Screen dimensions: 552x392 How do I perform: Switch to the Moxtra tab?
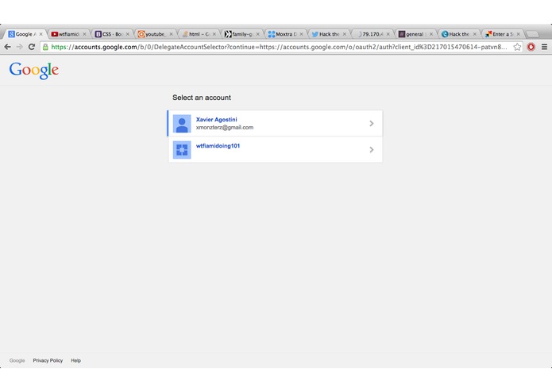coord(285,34)
